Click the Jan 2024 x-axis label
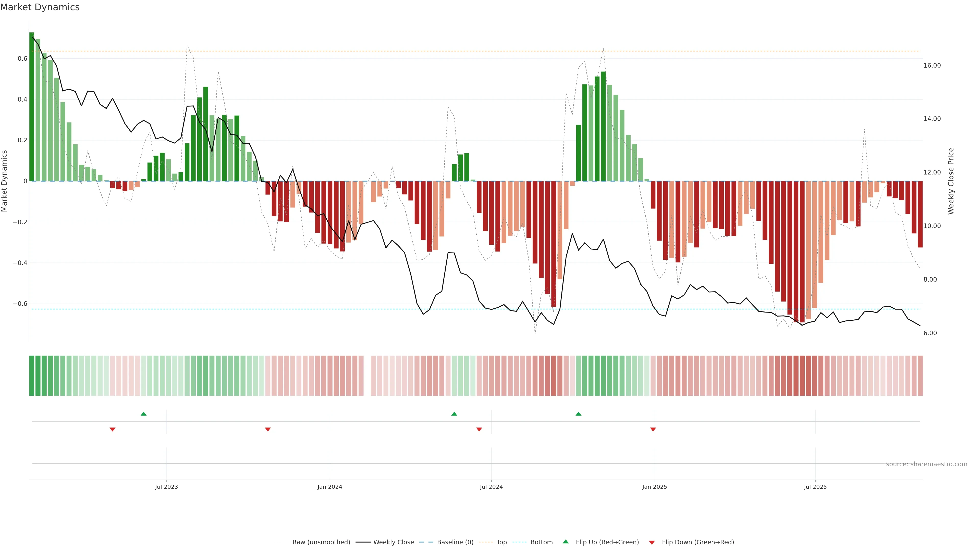 [329, 487]
